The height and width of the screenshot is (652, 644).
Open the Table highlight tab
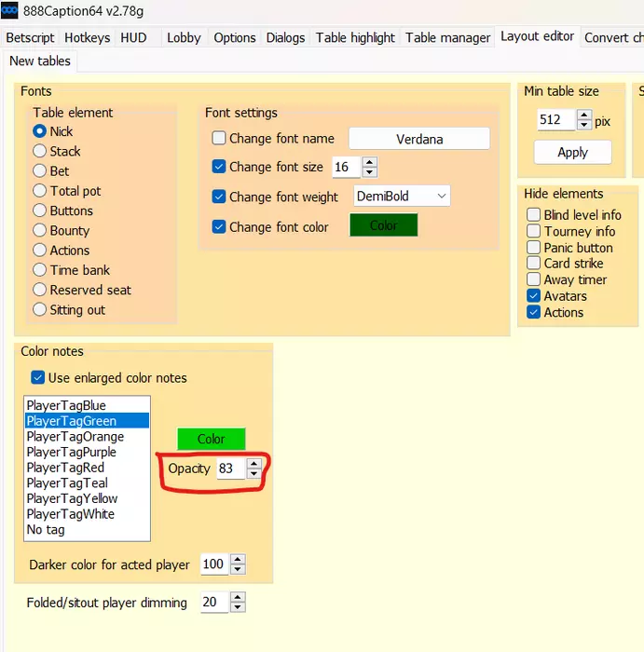(x=355, y=38)
